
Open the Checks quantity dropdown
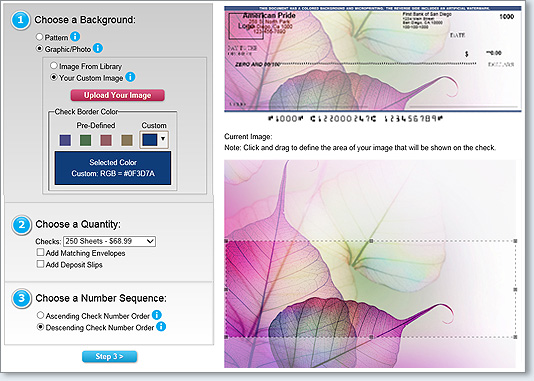pos(109,241)
